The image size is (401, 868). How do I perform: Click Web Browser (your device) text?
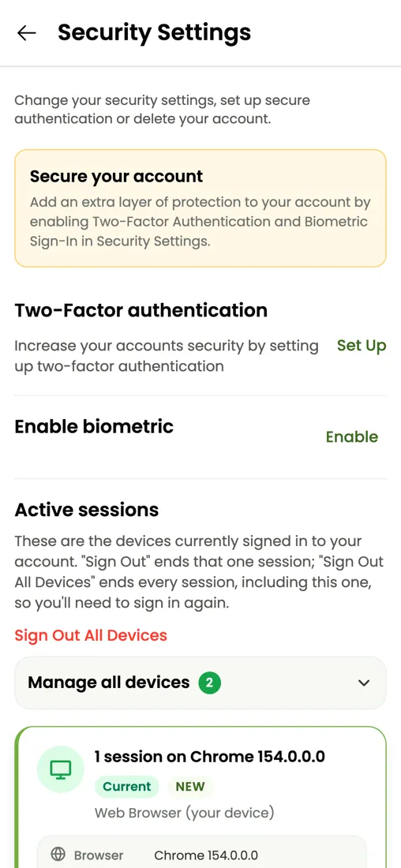[x=185, y=814]
